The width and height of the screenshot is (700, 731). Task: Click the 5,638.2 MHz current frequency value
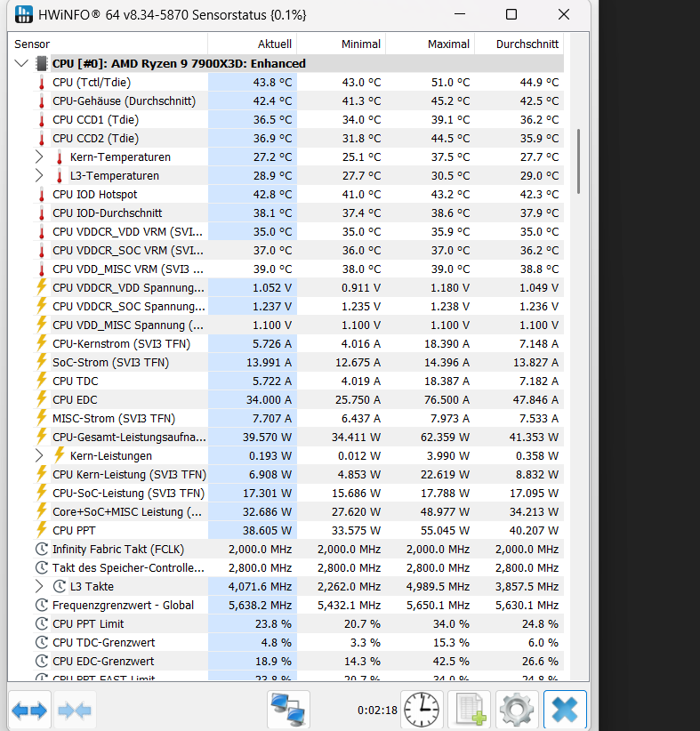[260, 605]
